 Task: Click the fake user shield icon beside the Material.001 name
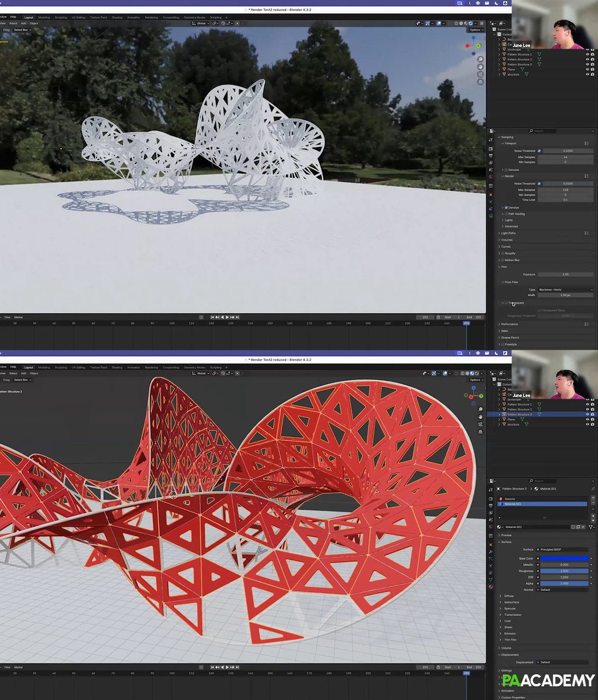pos(573,527)
